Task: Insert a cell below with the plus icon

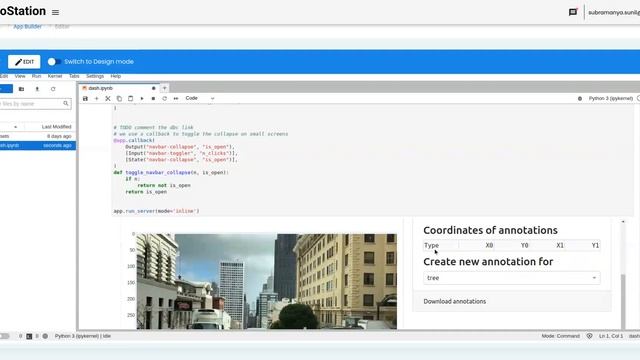Action: coord(97,98)
